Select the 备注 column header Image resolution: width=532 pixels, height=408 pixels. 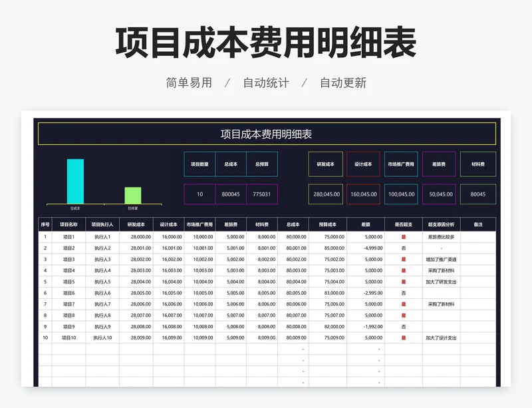(478, 224)
